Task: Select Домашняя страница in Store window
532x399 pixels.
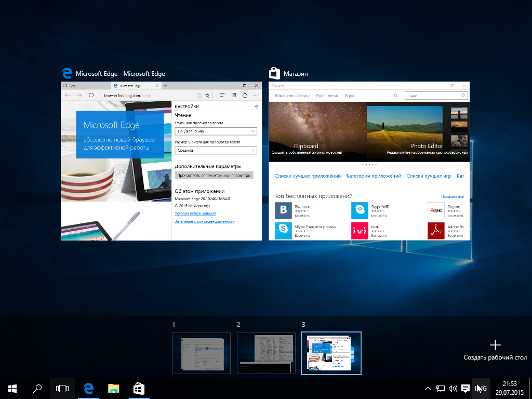Action: [x=292, y=96]
